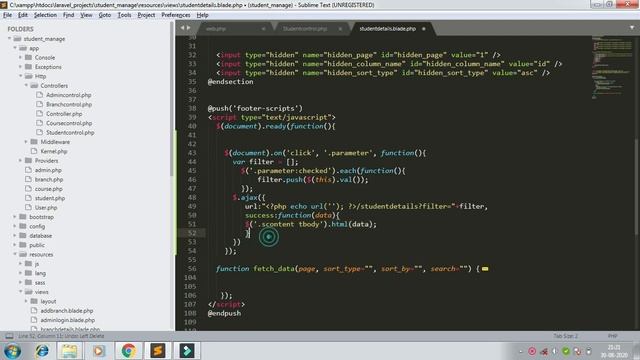The image size is (640, 360).
Task: Open branch.php file
Action: point(49,180)
